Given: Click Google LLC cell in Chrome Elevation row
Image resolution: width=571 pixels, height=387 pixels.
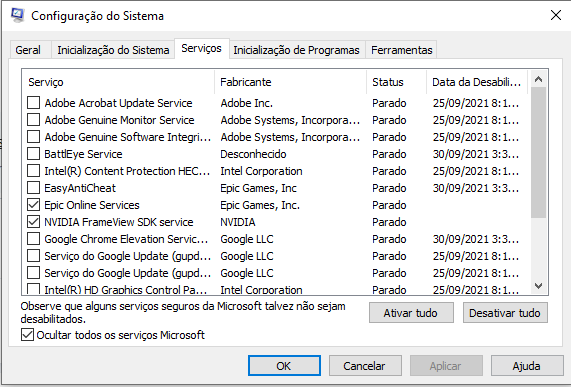Looking at the screenshot, I should pos(247,239).
